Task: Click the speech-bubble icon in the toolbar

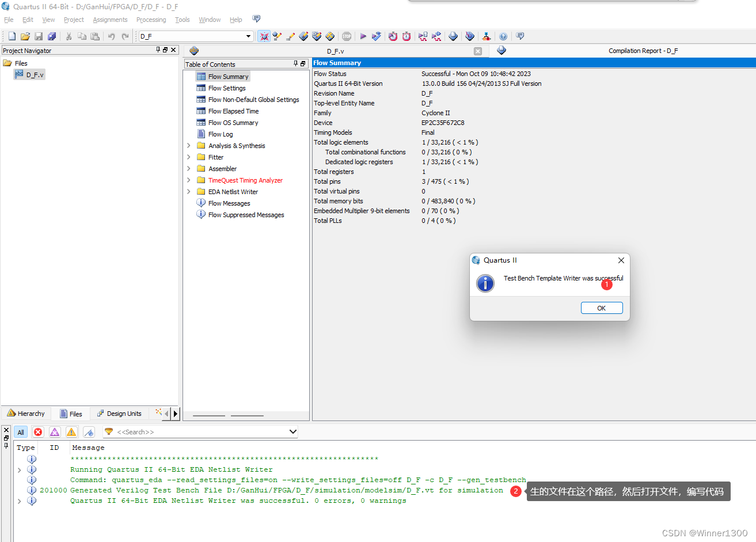Action: [x=520, y=36]
